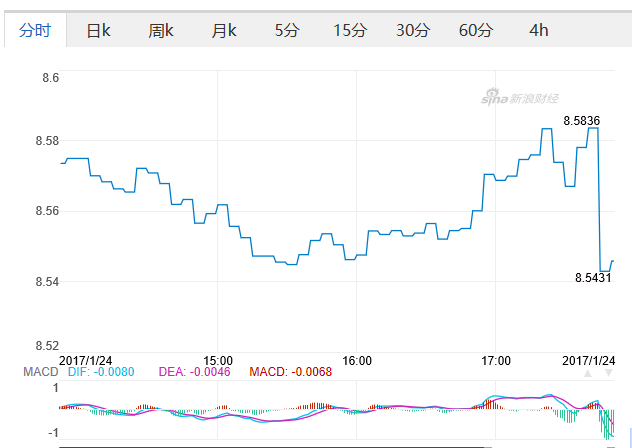This screenshot has height=448, width=632.
Task: Click the Sina 新浪财经 watermark logo
Action: point(519,98)
